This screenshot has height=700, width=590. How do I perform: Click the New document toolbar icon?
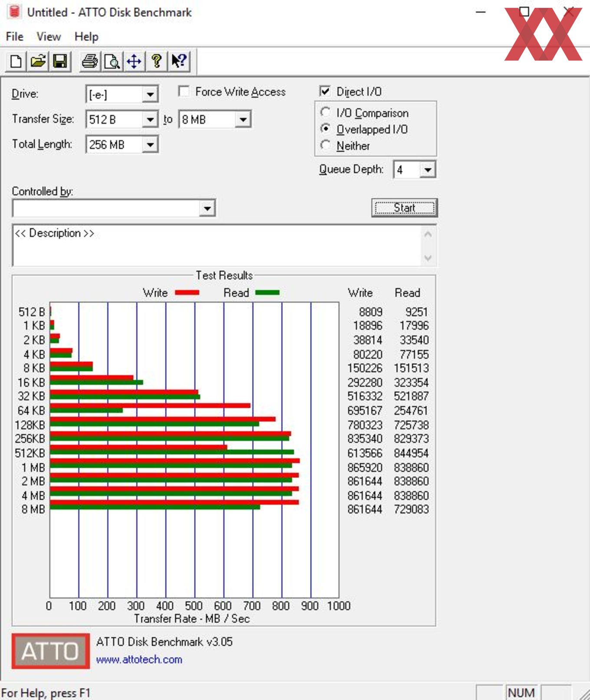click(16, 61)
